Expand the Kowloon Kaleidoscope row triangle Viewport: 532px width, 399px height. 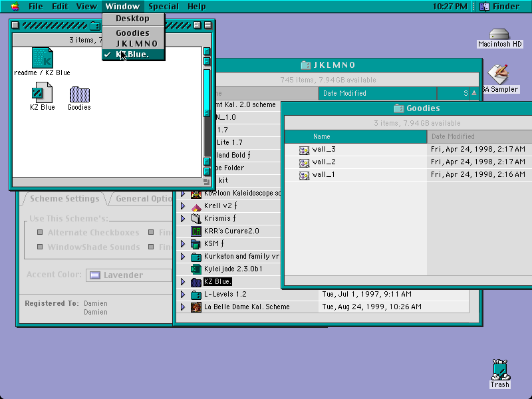183,194
